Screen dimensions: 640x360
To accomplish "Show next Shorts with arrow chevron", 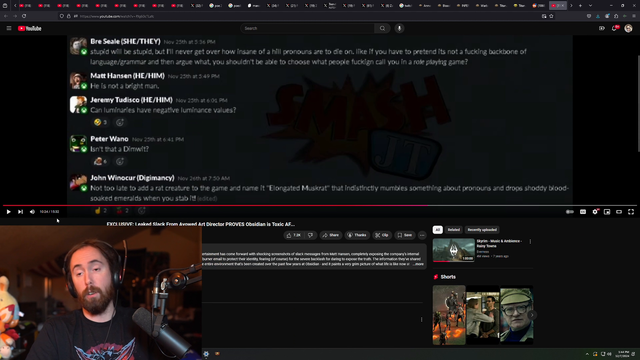I will (532, 315).
